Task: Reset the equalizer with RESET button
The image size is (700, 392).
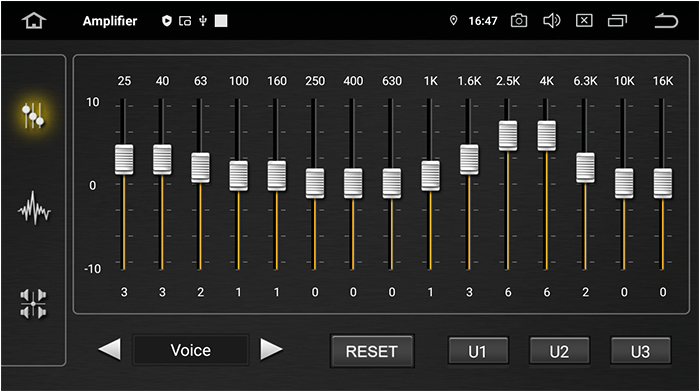Action: point(372,351)
